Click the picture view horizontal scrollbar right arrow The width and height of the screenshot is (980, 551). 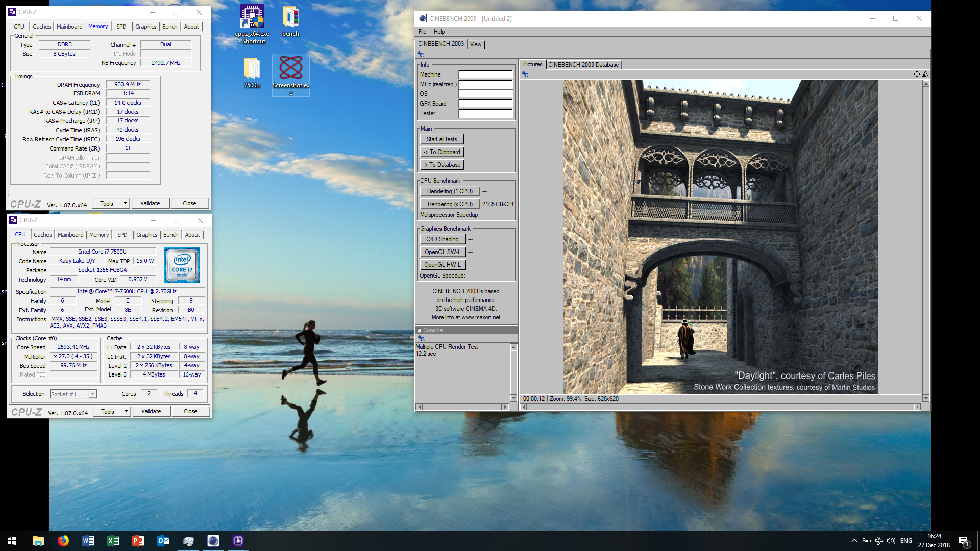tap(917, 407)
